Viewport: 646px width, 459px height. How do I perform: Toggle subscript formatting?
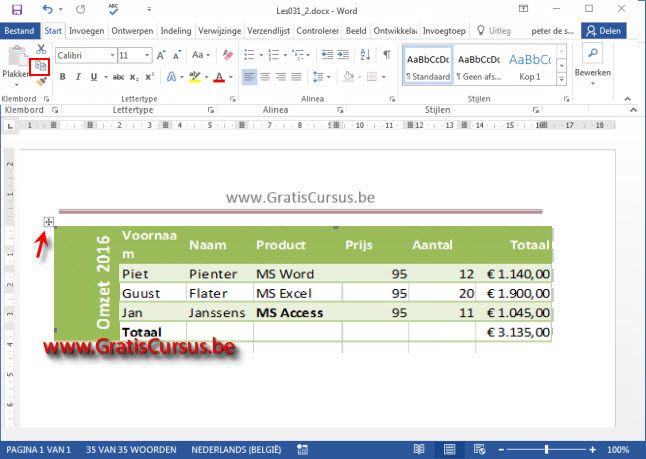(134, 77)
